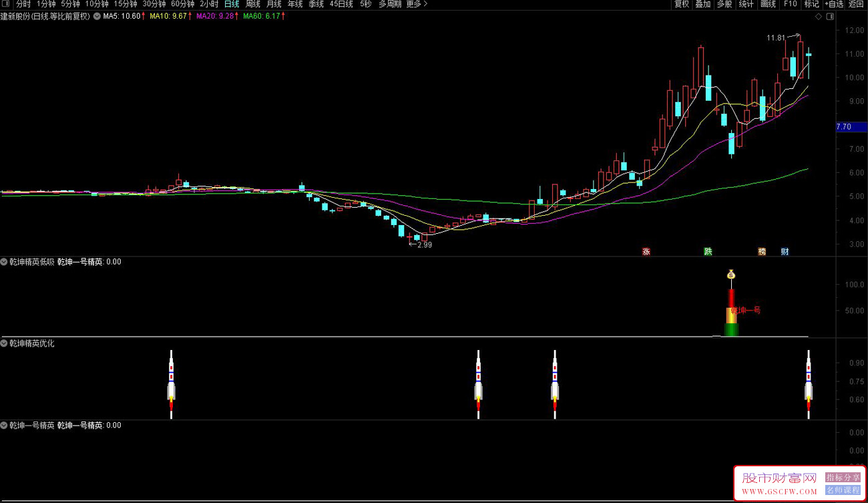Select the 5秒 period
This screenshot has height=503, width=868.
tap(366, 4)
